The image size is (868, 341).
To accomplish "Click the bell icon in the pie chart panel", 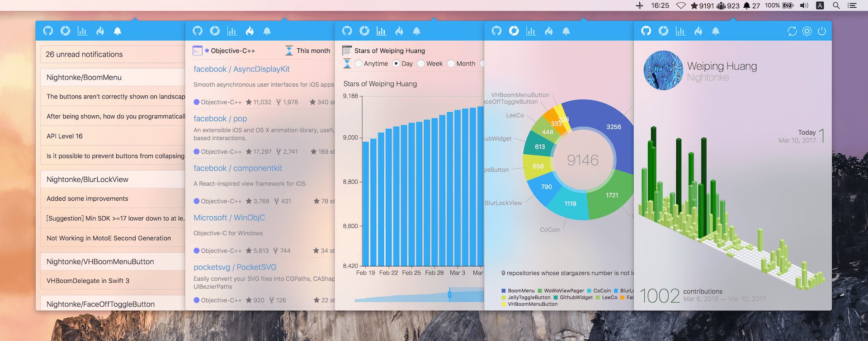I will pos(566,31).
